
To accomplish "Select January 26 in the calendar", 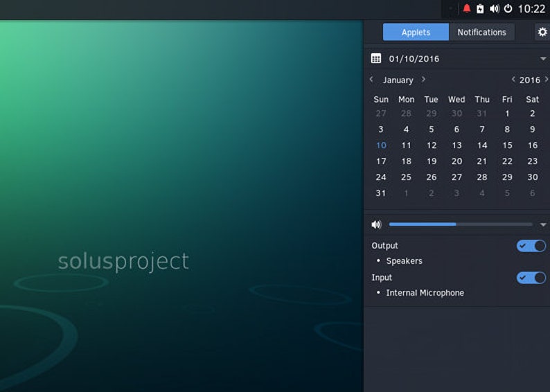I will coord(432,177).
